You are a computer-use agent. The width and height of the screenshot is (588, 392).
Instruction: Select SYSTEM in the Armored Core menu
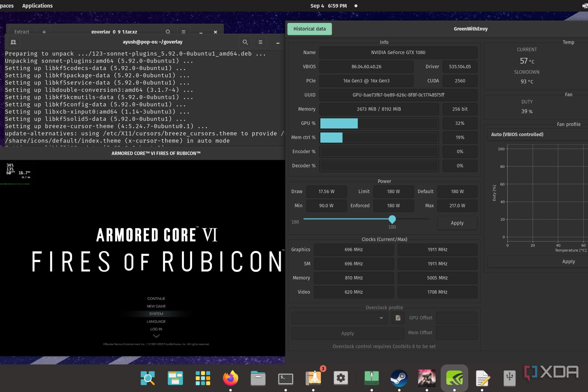point(156,314)
